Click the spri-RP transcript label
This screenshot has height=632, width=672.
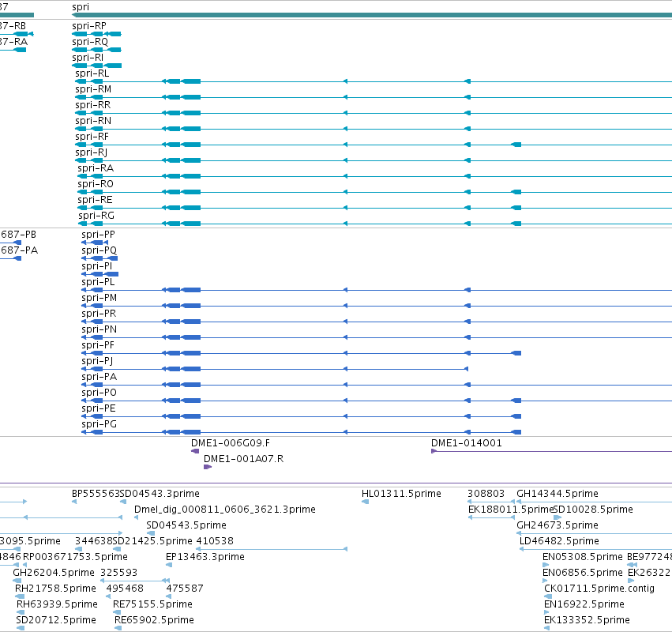click(89, 26)
